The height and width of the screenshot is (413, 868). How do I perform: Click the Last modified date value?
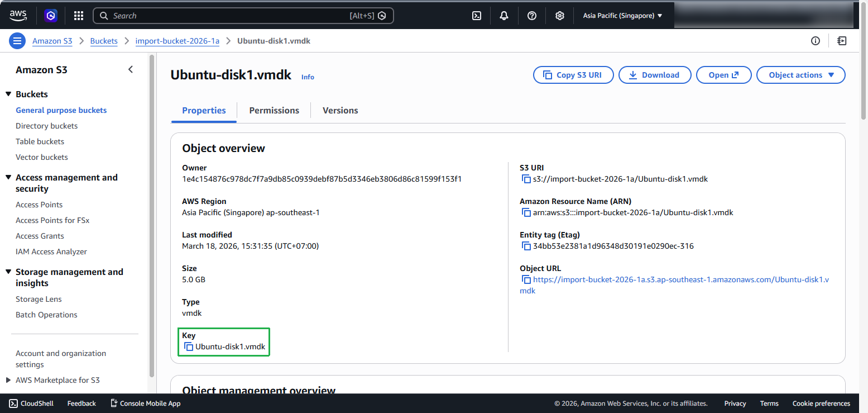pos(250,246)
